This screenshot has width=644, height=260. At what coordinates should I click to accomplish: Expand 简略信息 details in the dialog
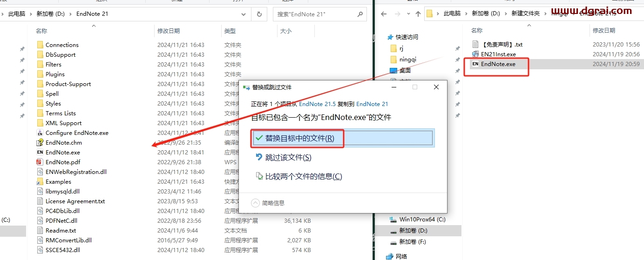click(268, 203)
